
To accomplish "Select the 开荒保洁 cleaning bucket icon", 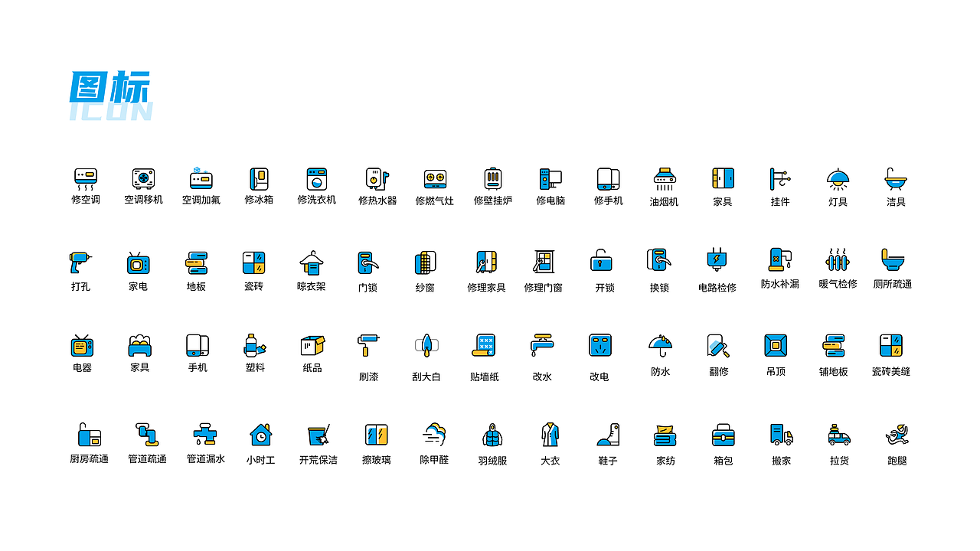I will coord(318,435).
